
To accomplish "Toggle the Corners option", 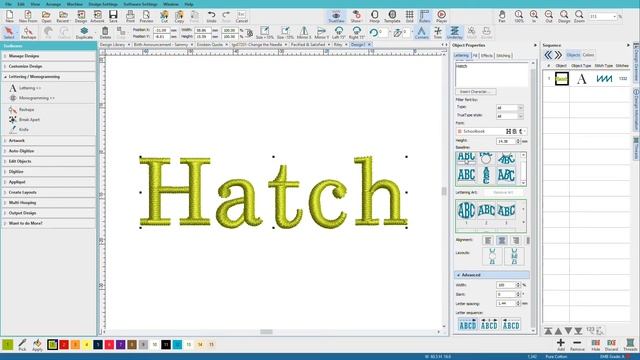I will click(x=421, y=32).
